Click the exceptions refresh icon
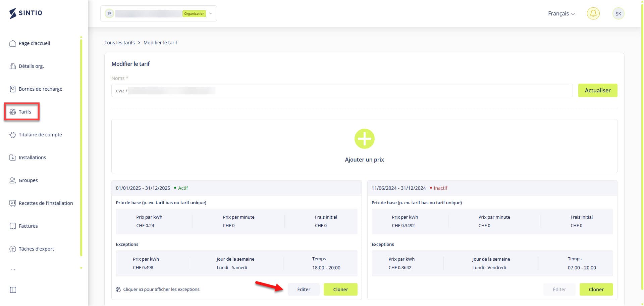 pyautogui.click(x=118, y=290)
